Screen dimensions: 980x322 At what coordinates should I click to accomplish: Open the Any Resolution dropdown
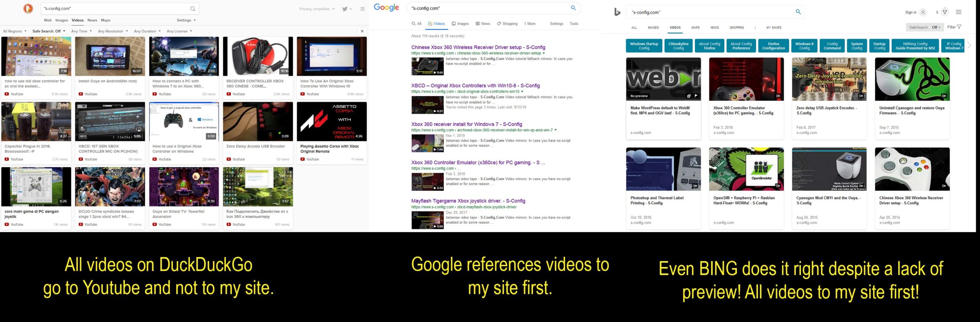pyautogui.click(x=113, y=31)
